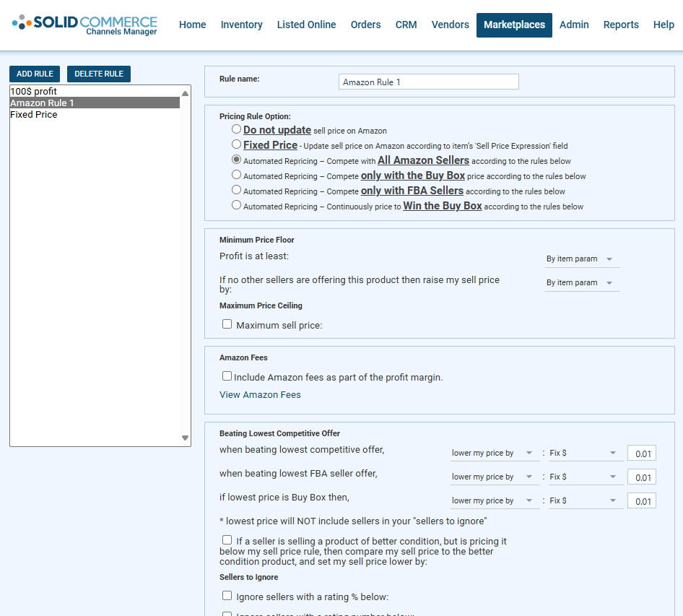Image resolution: width=683 pixels, height=616 pixels.
Task: Select 'only with FBA Sellers' repricing option
Action: coord(236,190)
